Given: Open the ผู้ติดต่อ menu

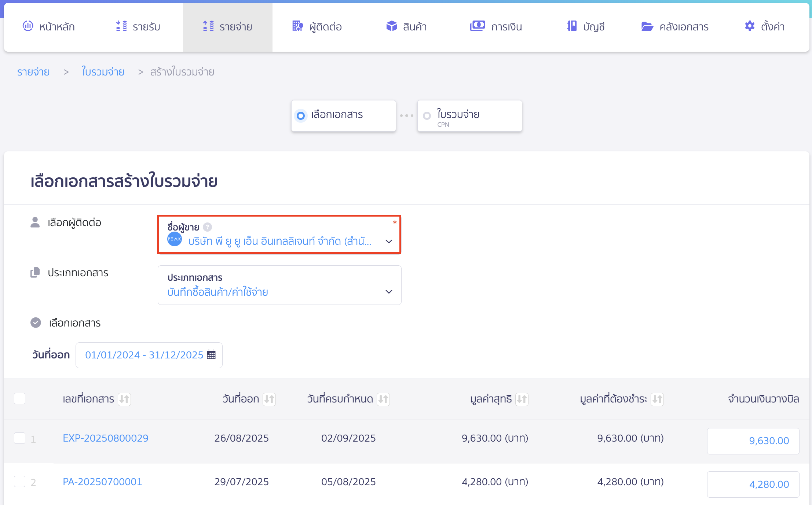Looking at the screenshot, I should click(317, 26).
